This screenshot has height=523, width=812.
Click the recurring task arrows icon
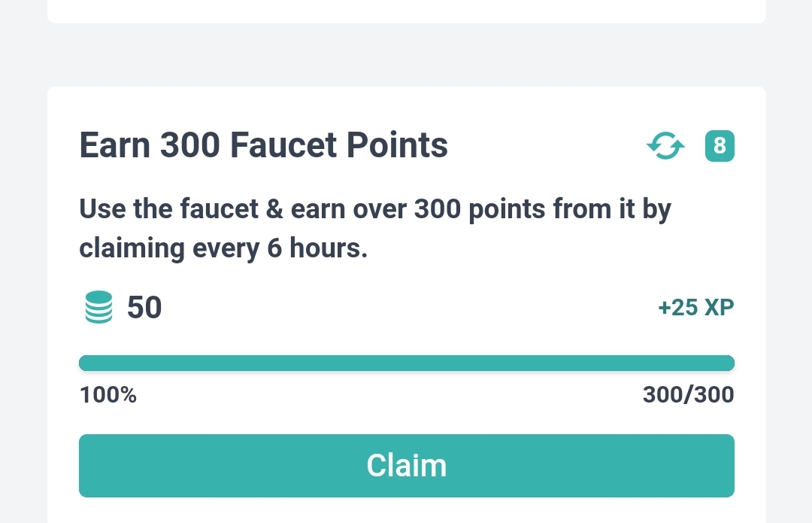[665, 146]
